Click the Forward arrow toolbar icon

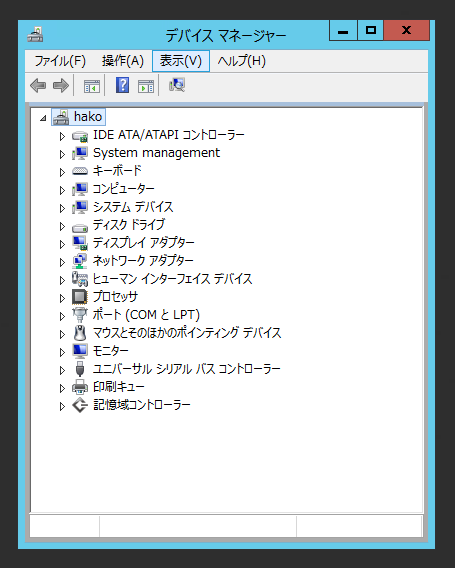(x=61, y=86)
